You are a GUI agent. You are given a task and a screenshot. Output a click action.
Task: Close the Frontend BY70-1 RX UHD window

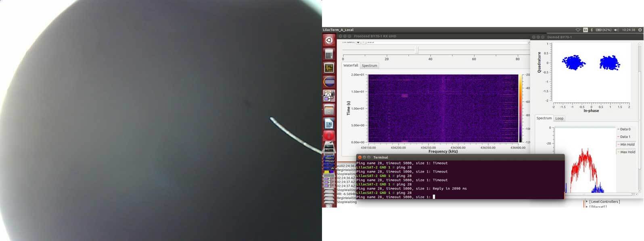click(340, 36)
